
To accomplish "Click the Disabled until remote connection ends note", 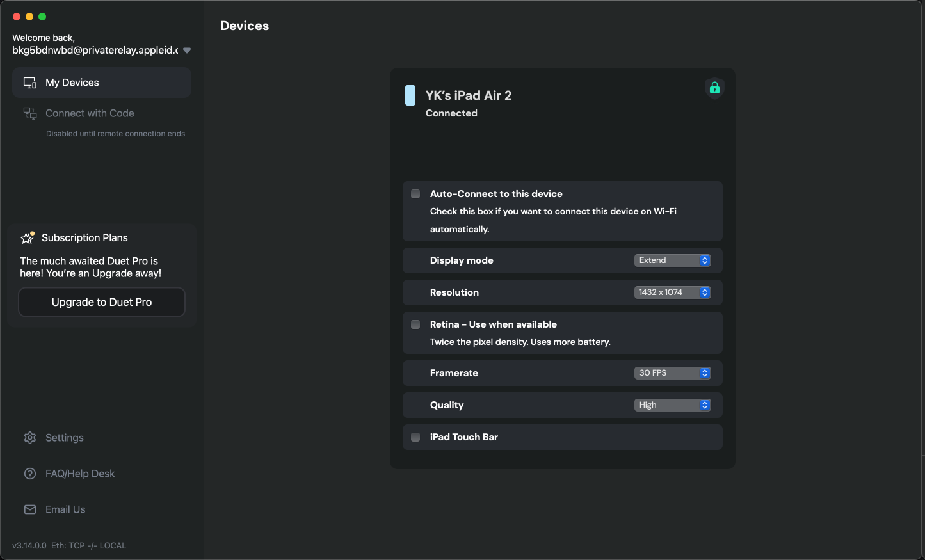I will click(115, 134).
